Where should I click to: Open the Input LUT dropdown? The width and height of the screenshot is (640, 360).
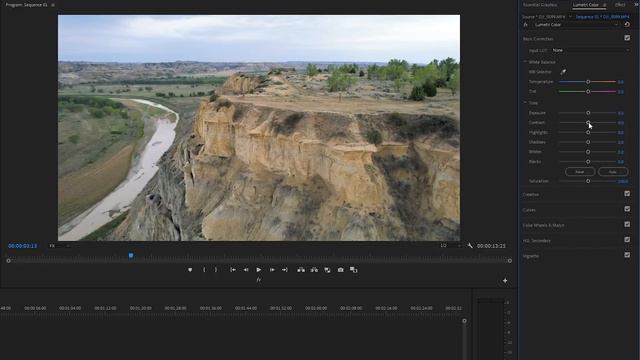pyautogui.click(x=590, y=50)
